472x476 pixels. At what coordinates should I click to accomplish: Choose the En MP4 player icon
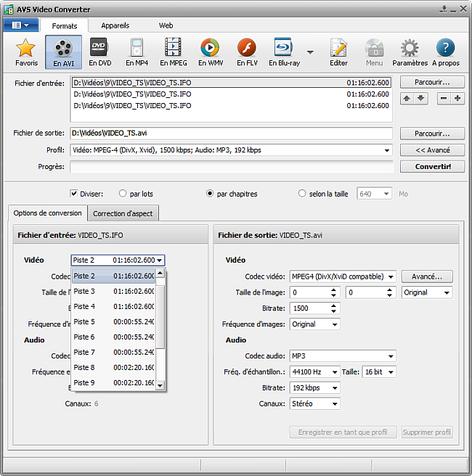pyautogui.click(x=137, y=52)
